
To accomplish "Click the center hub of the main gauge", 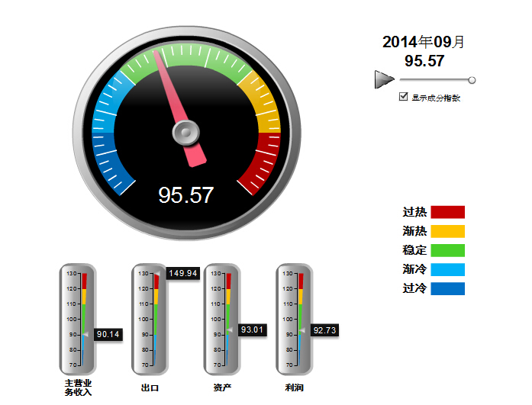I will click(185, 134).
